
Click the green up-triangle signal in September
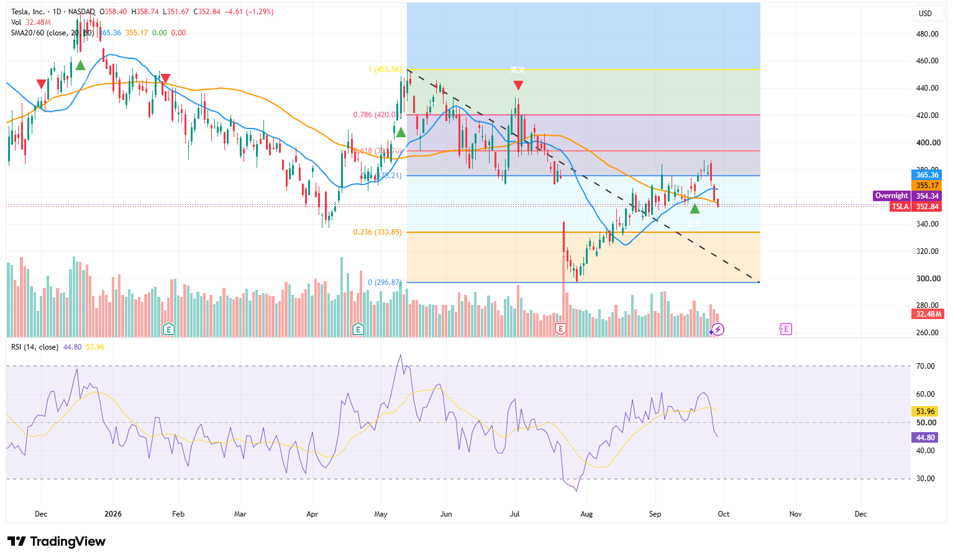pos(695,209)
